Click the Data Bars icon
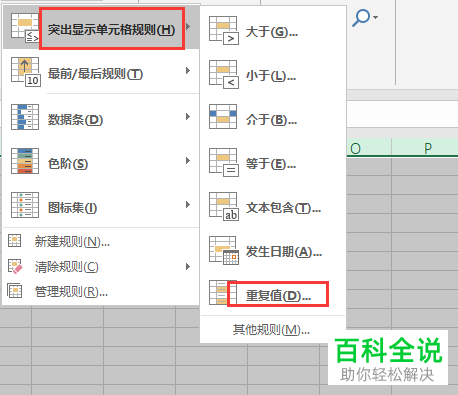This screenshot has height=395, width=458. point(25,117)
